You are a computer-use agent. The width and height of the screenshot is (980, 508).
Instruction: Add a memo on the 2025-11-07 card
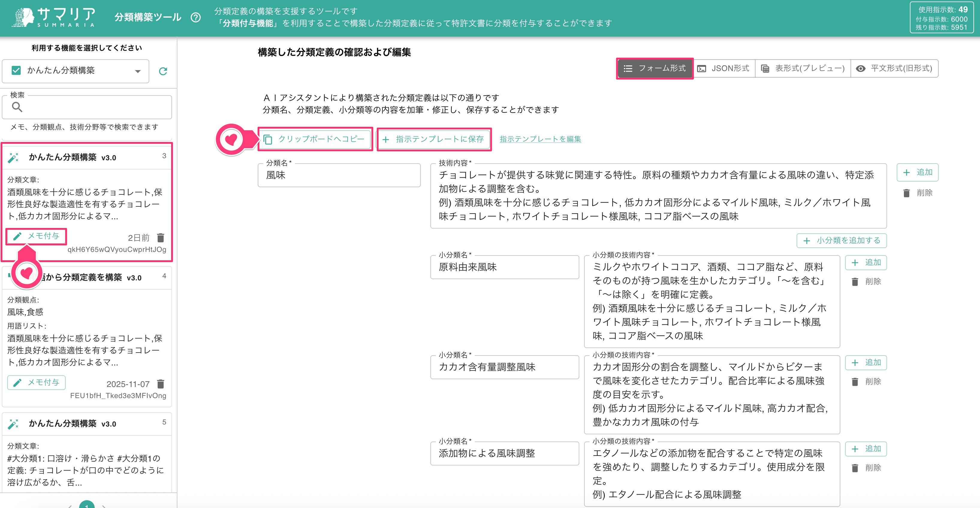[x=37, y=382]
